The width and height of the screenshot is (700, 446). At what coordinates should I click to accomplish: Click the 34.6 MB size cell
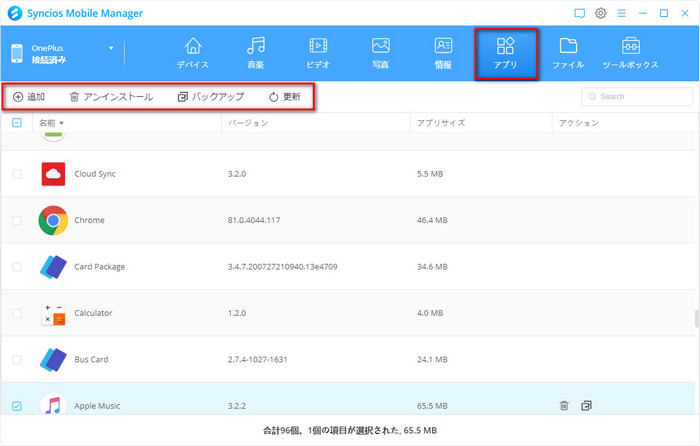pos(432,267)
